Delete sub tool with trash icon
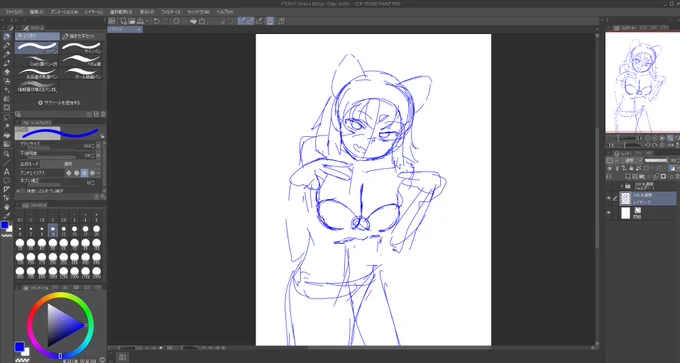The height and width of the screenshot is (363, 680). point(103,114)
